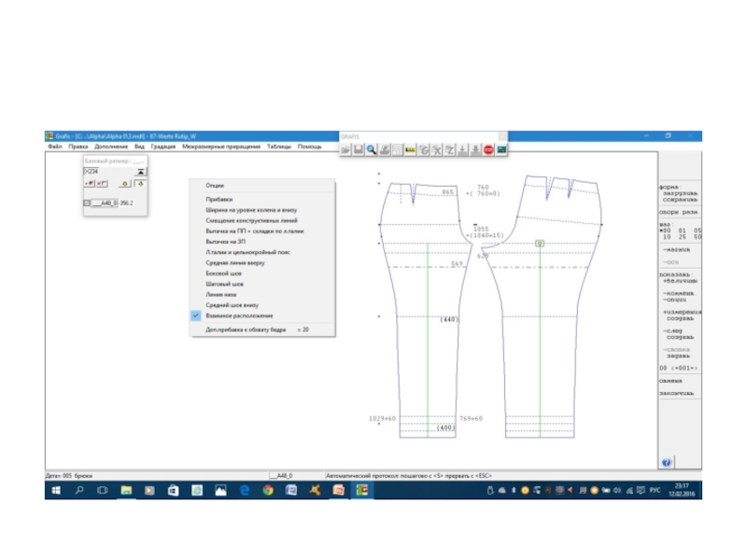Choose Прибавки in the context menu
The width and height of the screenshot is (747, 560).
219,199
